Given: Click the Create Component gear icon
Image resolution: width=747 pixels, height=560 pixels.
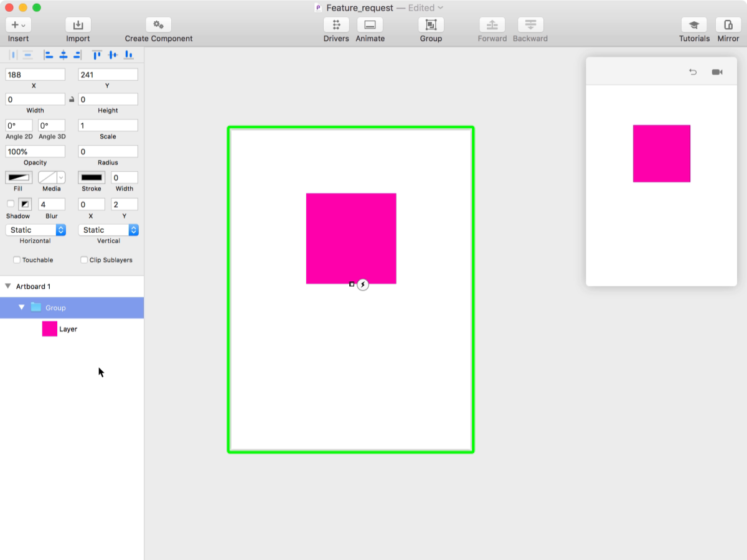Looking at the screenshot, I should click(158, 25).
